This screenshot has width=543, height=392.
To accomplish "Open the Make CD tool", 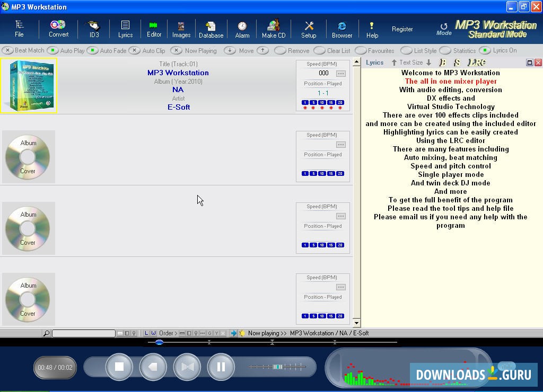I will pyautogui.click(x=274, y=30).
